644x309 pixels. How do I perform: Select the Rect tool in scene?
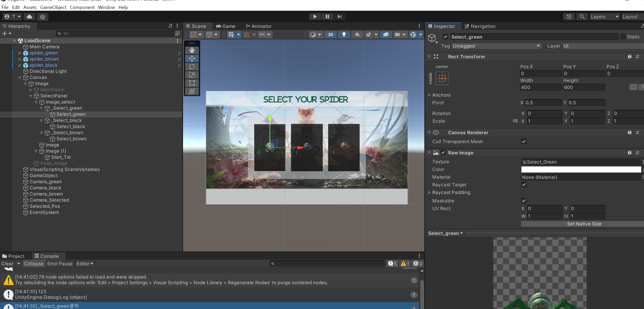[x=192, y=83]
